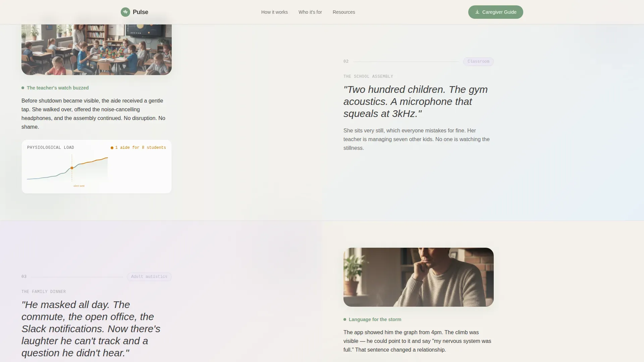Screen dimensions: 644x362
Task: Click the download icon in Caregiver Guide button
Action: click(x=477, y=12)
